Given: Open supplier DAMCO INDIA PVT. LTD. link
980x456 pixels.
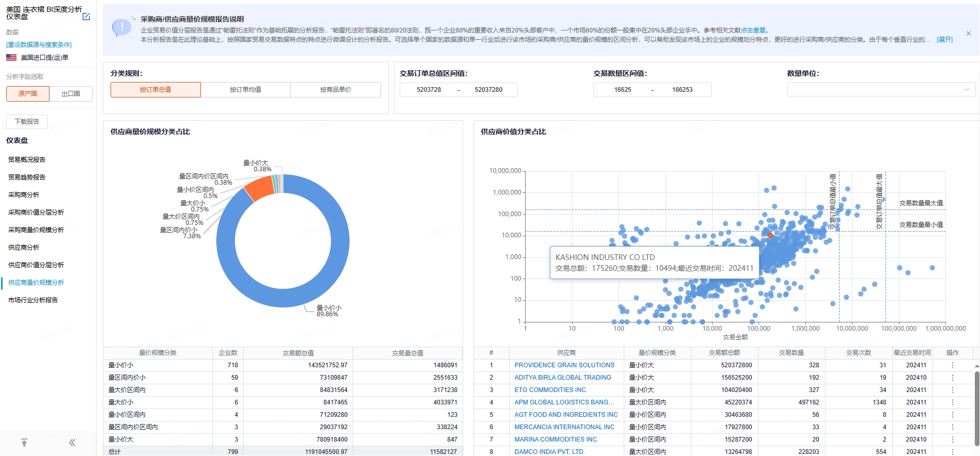Looking at the screenshot, I should (549, 452).
